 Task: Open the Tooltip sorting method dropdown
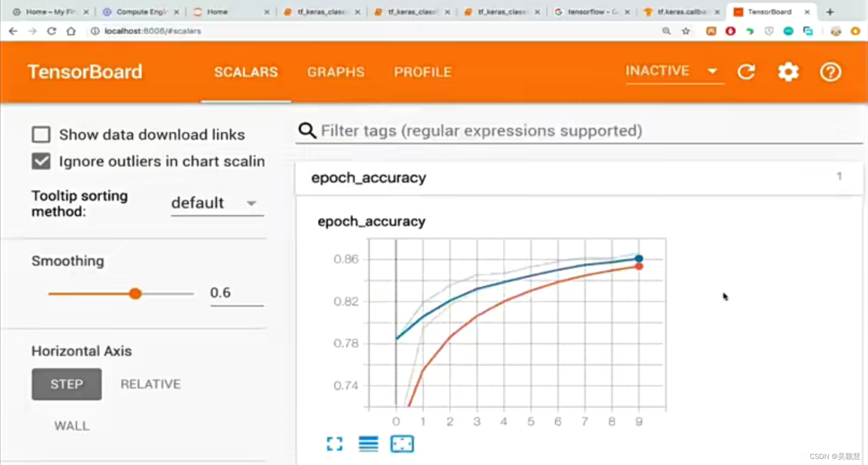pyautogui.click(x=217, y=203)
